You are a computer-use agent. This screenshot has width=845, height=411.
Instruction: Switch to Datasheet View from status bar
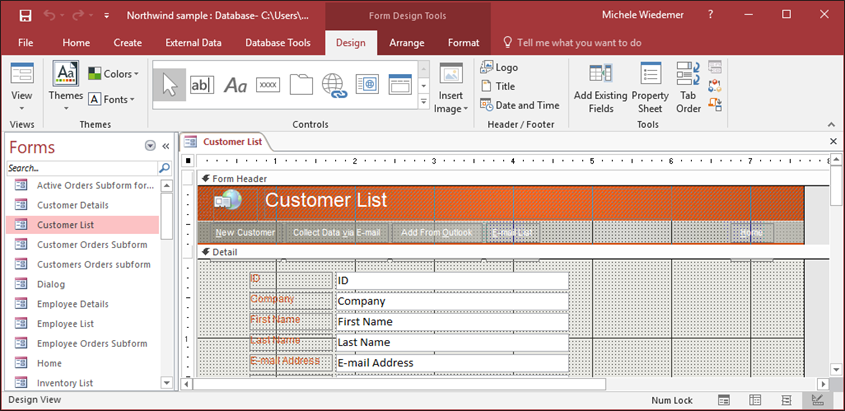[755, 400]
